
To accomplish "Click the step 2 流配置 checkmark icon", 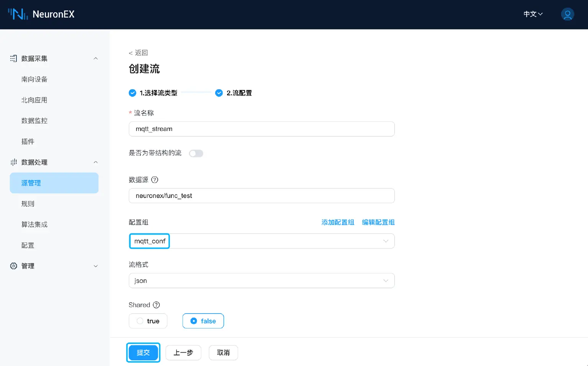I will (x=219, y=93).
